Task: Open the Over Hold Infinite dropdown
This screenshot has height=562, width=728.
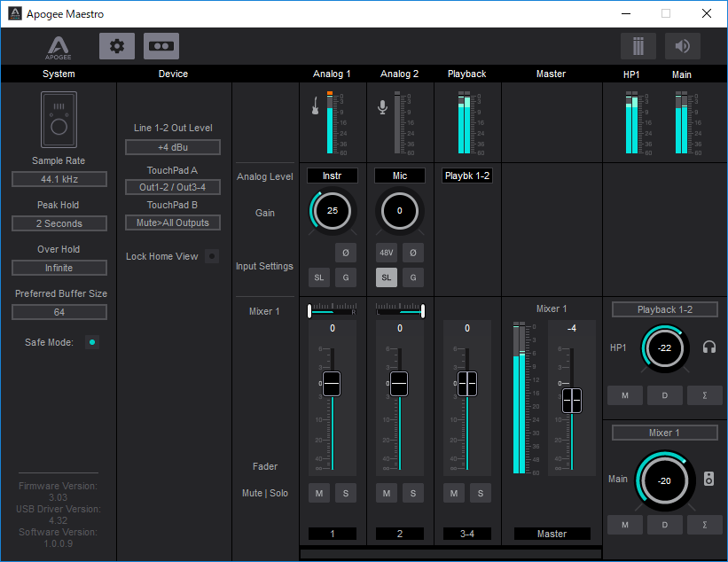Action: tap(59, 268)
